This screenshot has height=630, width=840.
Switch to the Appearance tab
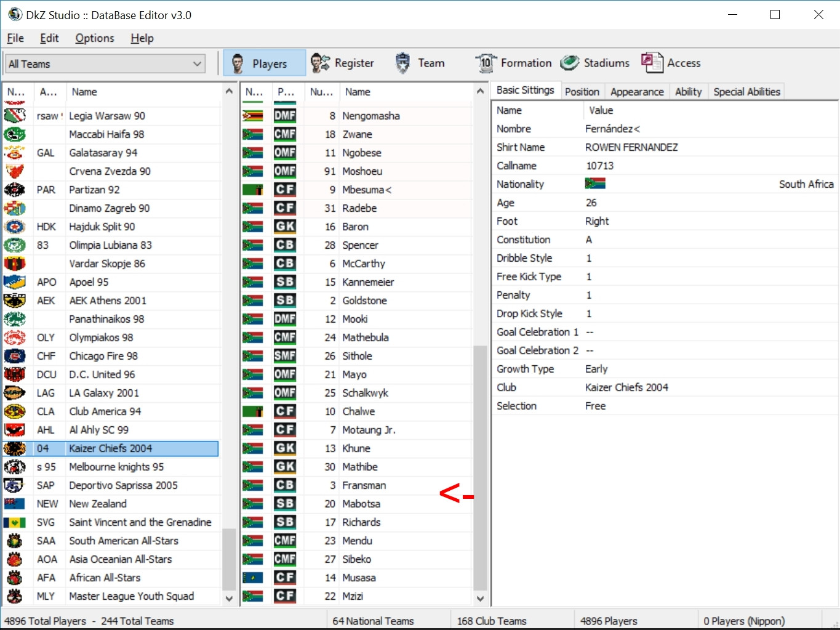coord(637,92)
